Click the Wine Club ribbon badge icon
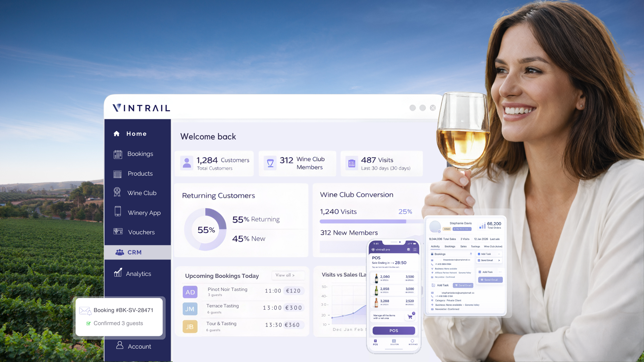 117,192
